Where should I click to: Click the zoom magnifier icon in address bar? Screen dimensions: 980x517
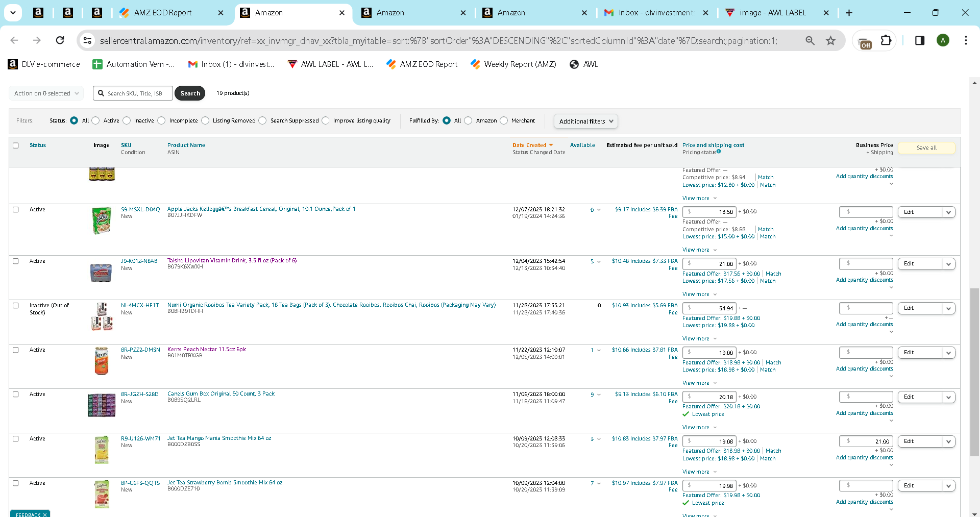coord(810,40)
